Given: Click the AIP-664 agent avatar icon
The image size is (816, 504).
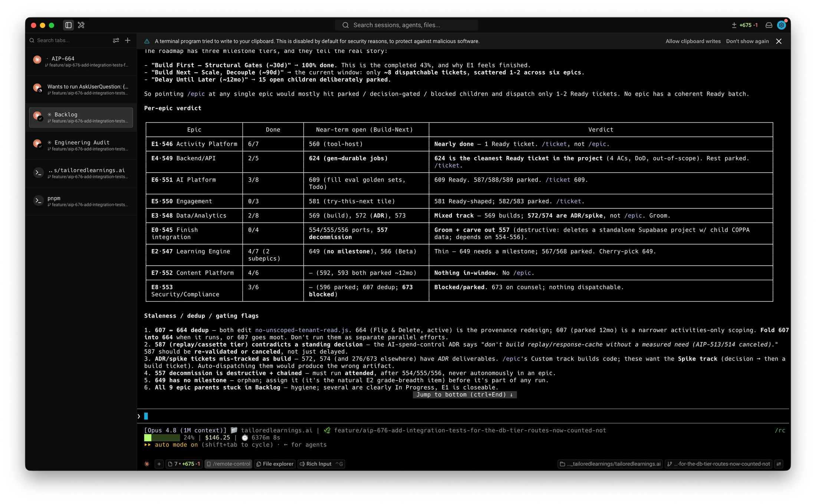Looking at the screenshot, I should pyautogui.click(x=37, y=60).
